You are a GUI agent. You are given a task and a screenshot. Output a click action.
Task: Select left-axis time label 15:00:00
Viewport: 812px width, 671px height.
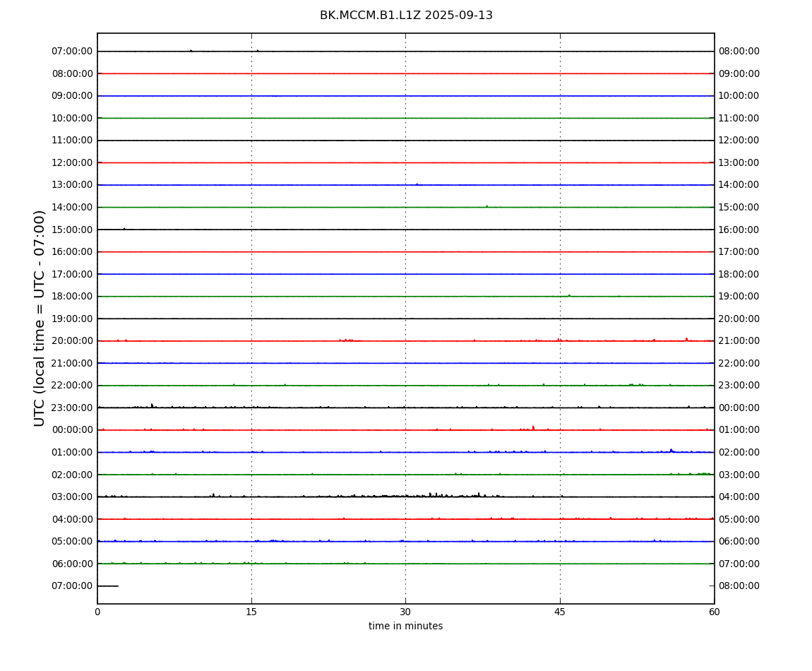point(73,230)
